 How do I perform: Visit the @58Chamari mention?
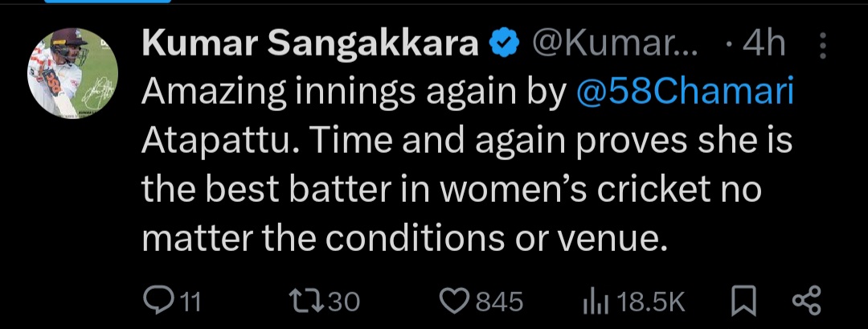tap(686, 93)
